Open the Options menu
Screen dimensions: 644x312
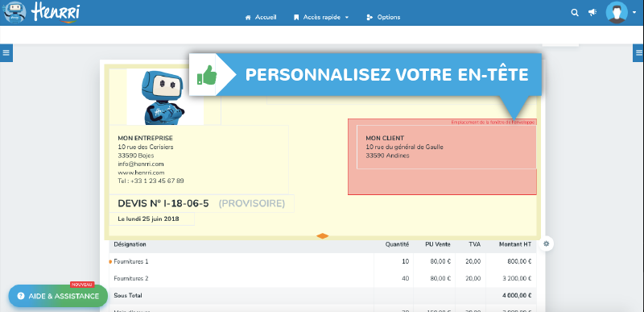[x=383, y=17]
